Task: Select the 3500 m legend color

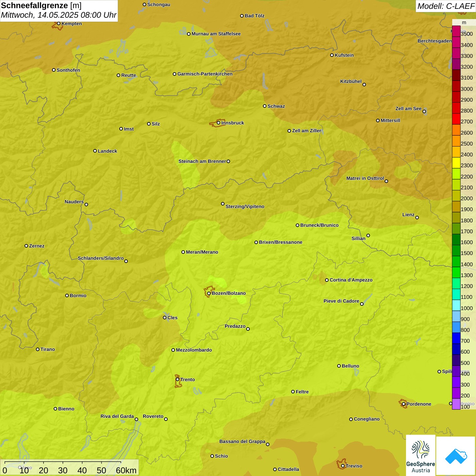Action: pos(456,31)
